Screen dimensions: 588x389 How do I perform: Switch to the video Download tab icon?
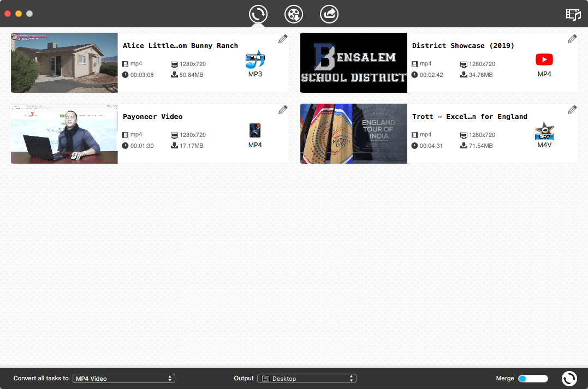[x=294, y=14]
